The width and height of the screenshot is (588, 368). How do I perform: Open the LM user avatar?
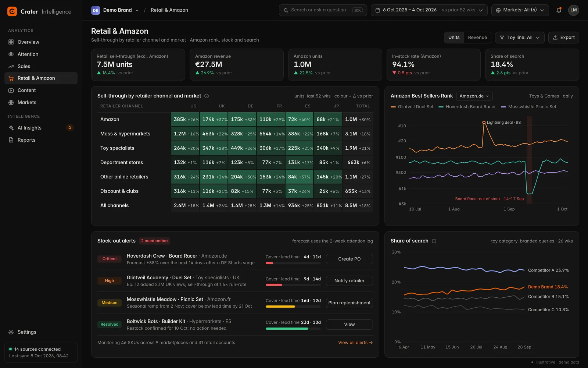pyautogui.click(x=574, y=10)
